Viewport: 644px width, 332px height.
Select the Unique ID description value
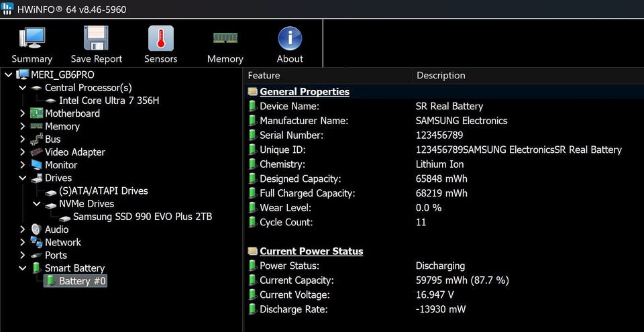(x=519, y=150)
